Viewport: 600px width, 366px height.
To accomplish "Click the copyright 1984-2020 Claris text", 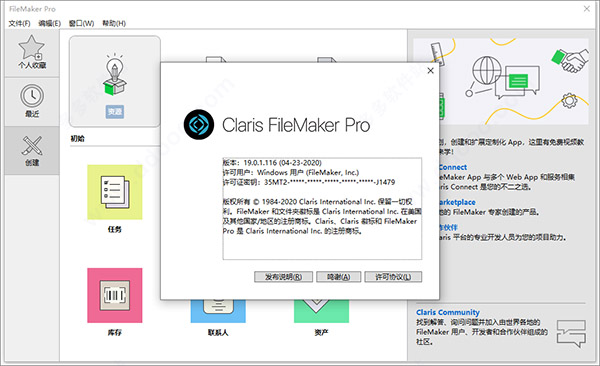I will (322, 216).
